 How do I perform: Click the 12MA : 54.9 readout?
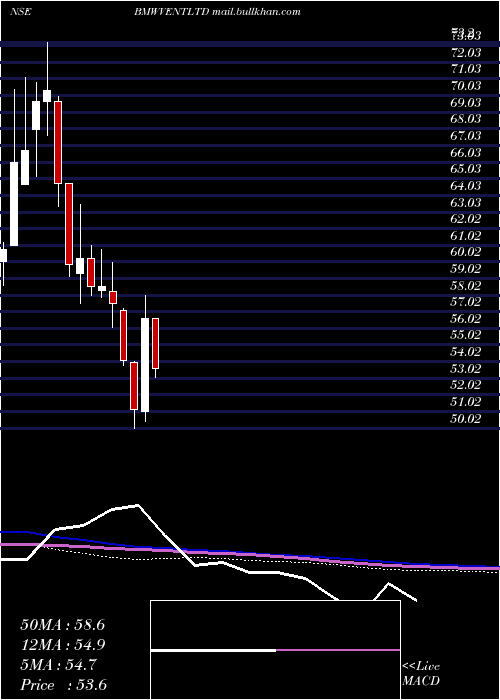(62, 645)
